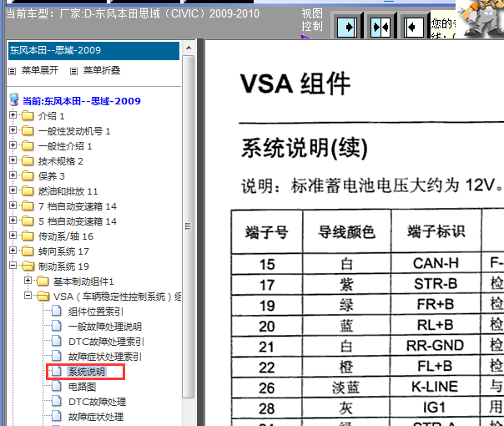Click the view control right-arrow panel button
This screenshot has width=504, height=426.
[347, 27]
